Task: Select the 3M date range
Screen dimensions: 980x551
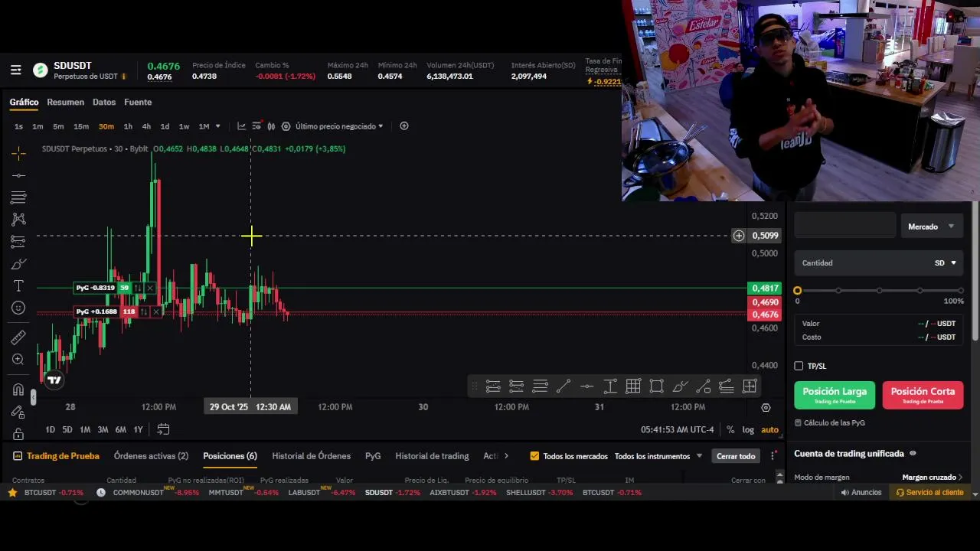Action: click(x=103, y=430)
